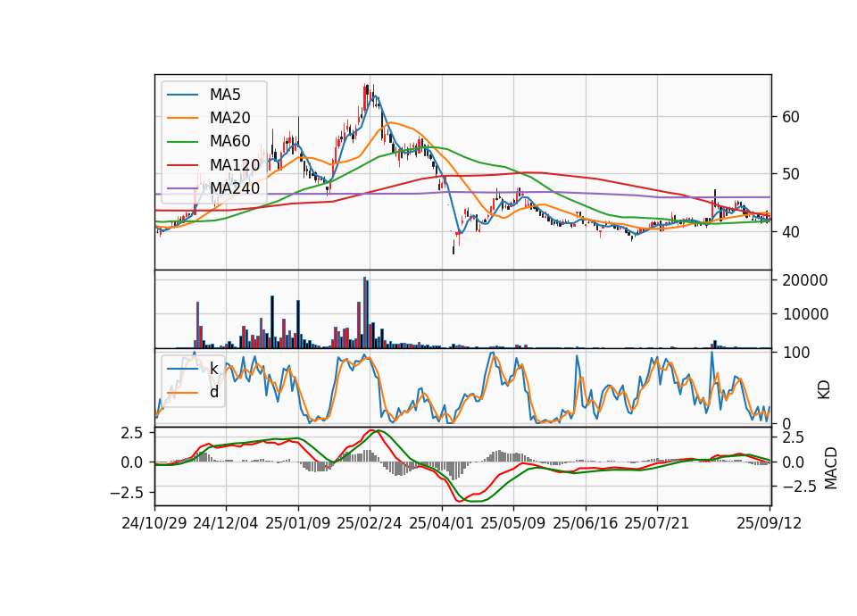Click the KD axis value 100
The width and height of the screenshot is (857, 616).
[795, 353]
